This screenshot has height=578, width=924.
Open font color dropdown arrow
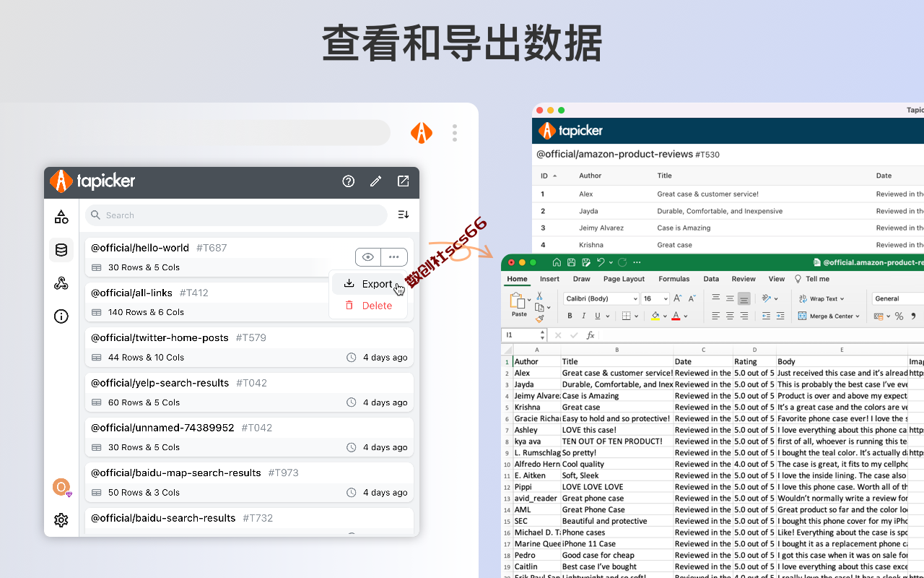[685, 316]
